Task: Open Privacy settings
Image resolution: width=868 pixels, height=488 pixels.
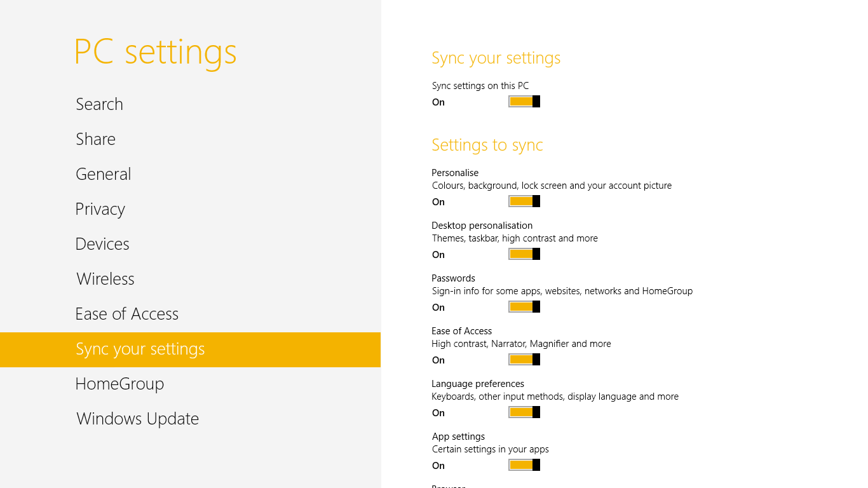Action: (x=100, y=209)
